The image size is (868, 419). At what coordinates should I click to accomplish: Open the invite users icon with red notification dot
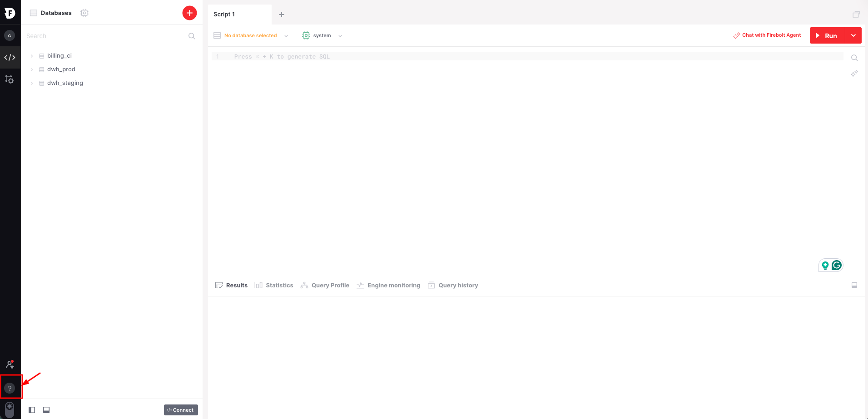tap(10, 364)
